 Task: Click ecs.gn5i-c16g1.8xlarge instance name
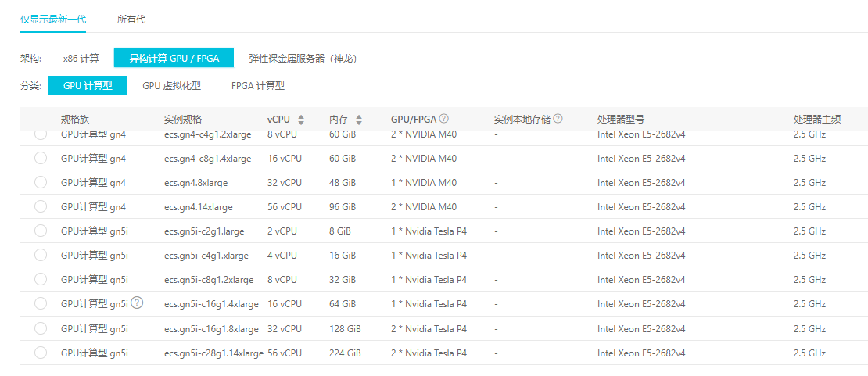point(211,329)
